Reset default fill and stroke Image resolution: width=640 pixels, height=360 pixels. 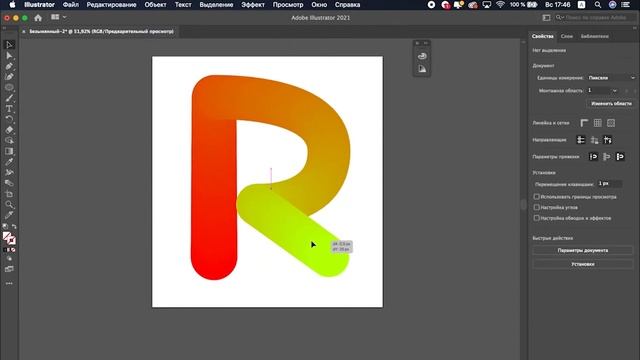coord(5,227)
